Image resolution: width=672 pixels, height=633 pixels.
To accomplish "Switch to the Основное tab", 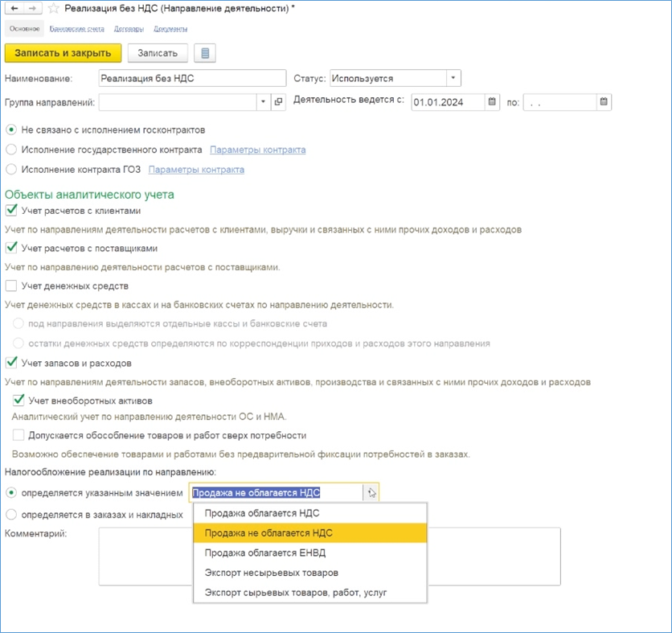I will (x=24, y=29).
